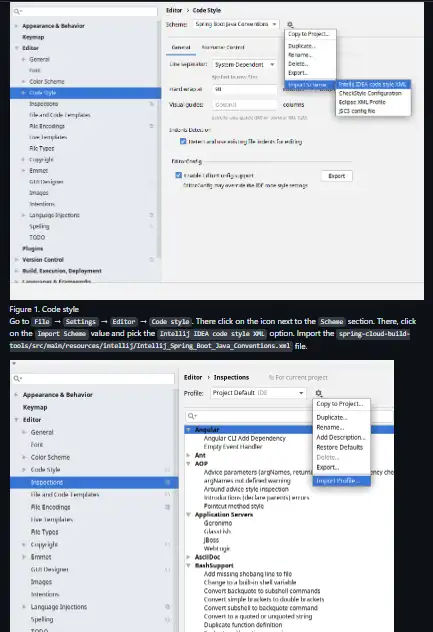
Task: Collapse the AOP inspections group
Action: (188, 464)
